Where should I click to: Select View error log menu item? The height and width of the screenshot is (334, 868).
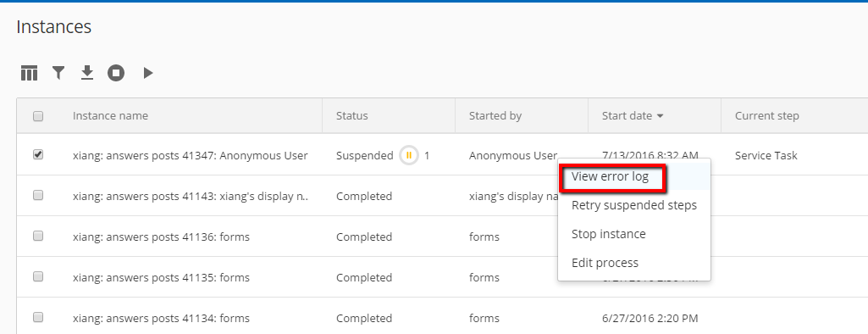tap(610, 176)
